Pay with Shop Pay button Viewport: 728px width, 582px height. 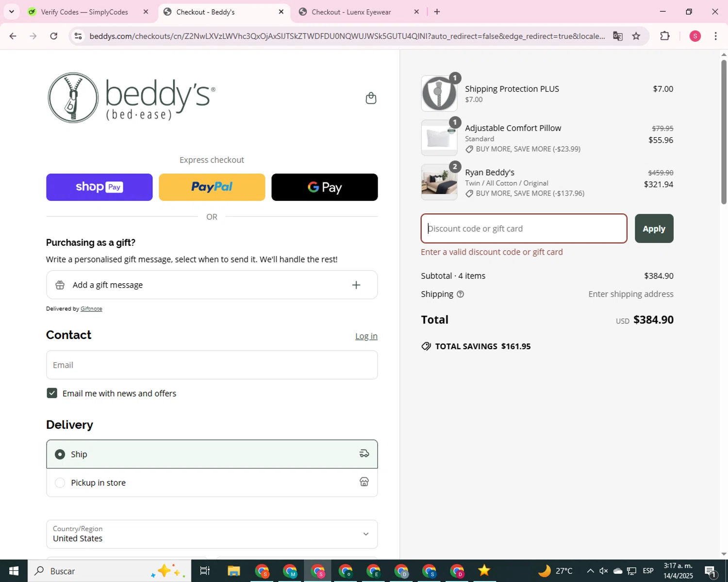pos(99,187)
